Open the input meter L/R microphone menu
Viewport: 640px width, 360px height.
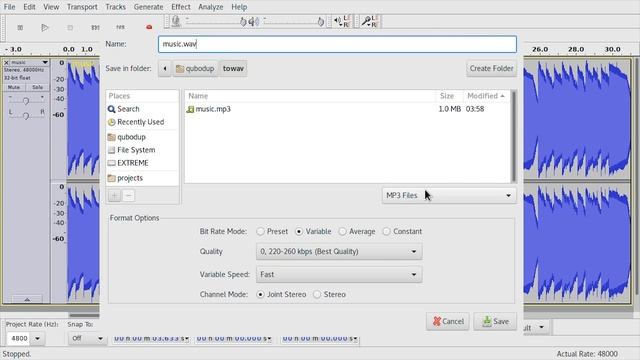(x=370, y=21)
